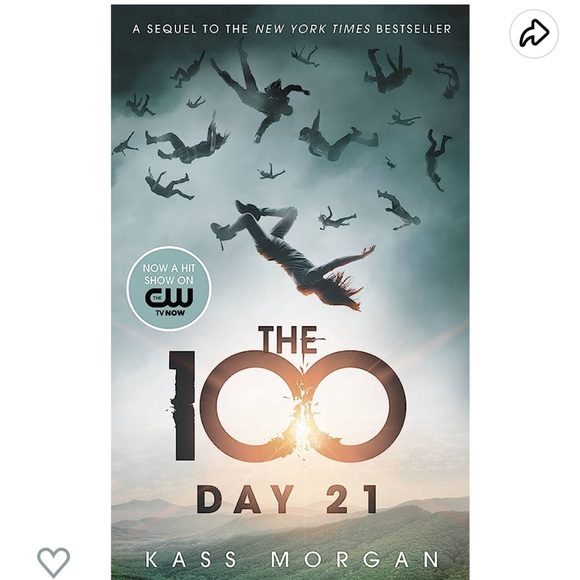
Task: Click the CW network logo on badge
Action: click(x=169, y=298)
